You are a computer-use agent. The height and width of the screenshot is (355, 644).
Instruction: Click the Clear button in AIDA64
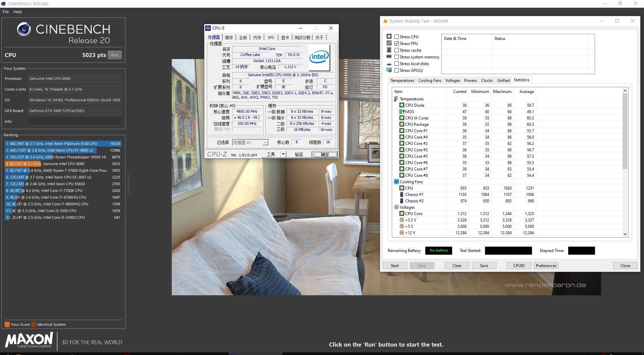pos(457,266)
